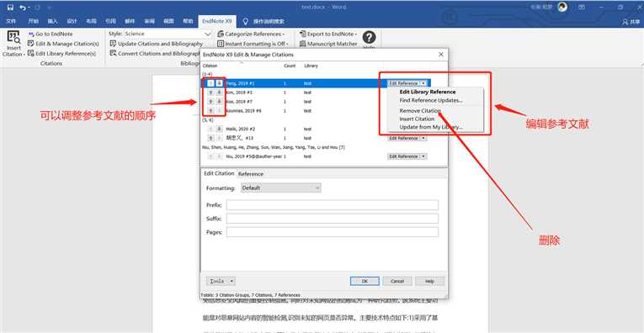The height and width of the screenshot is (333, 644).
Task: Click the Prefix input field
Action: click(333, 205)
